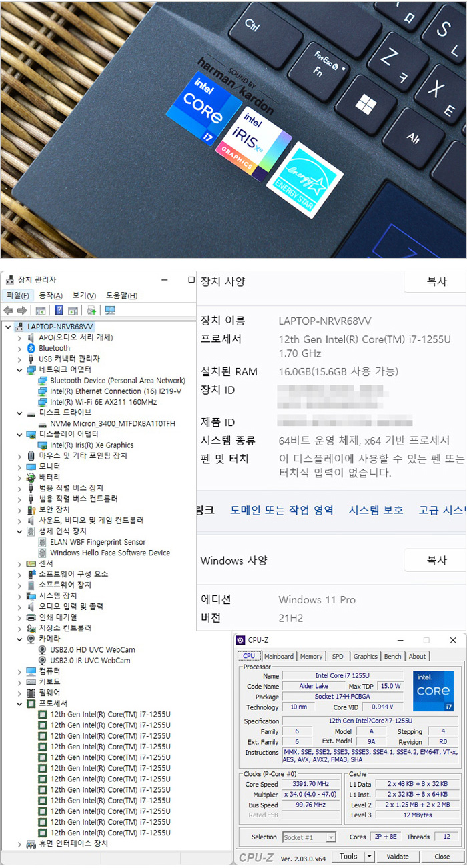Open the Tools dropdown arrow in CPU-Z

pyautogui.click(x=370, y=856)
